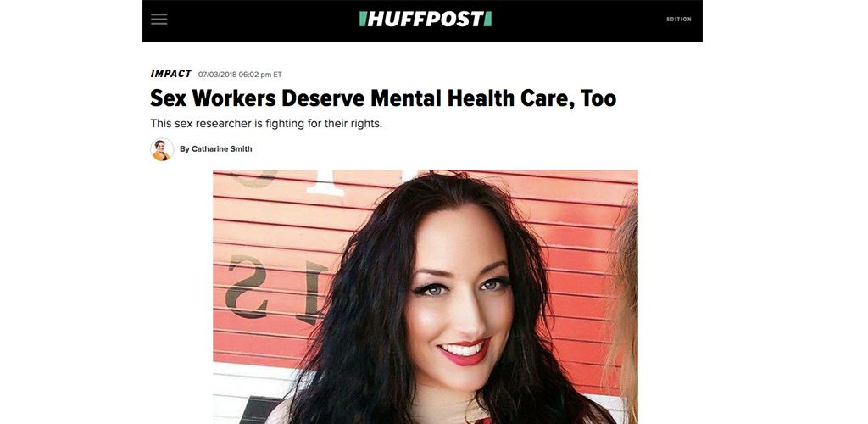Screen dimensions: 868x424
Task: Click the blonde hair at photo edge
Action: [x=625, y=310]
